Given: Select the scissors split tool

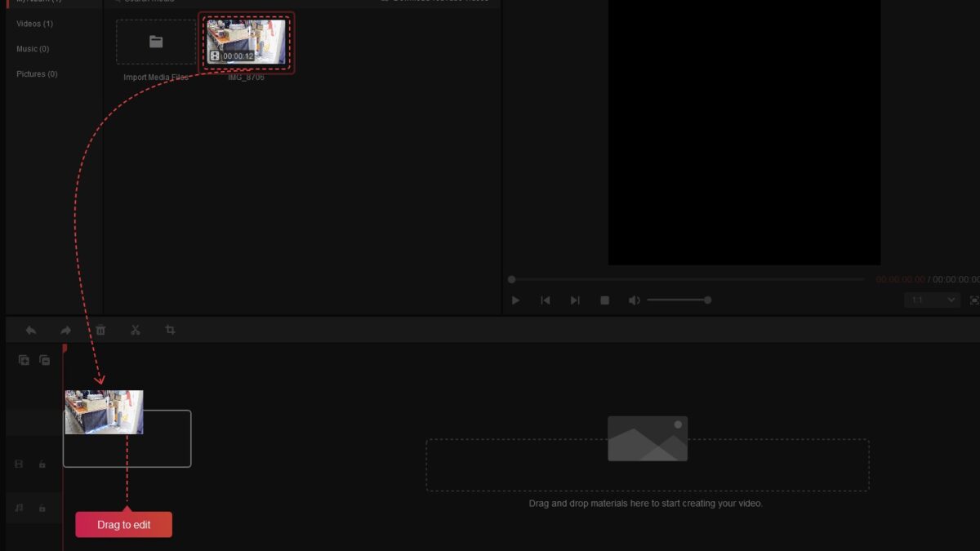Looking at the screenshot, I should click(x=136, y=331).
